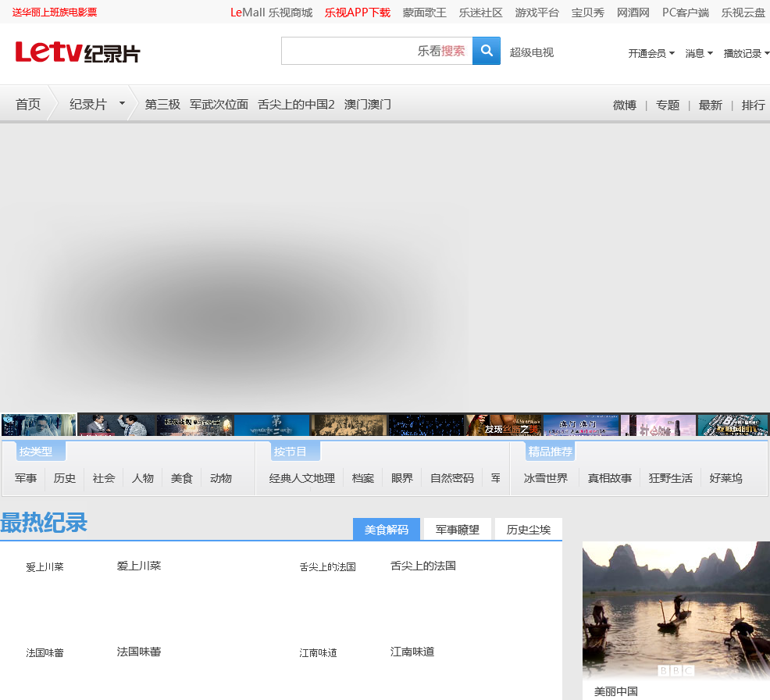
Task: Click 送华丽上班族电影票 promo link
Action: pyautogui.click(x=55, y=12)
